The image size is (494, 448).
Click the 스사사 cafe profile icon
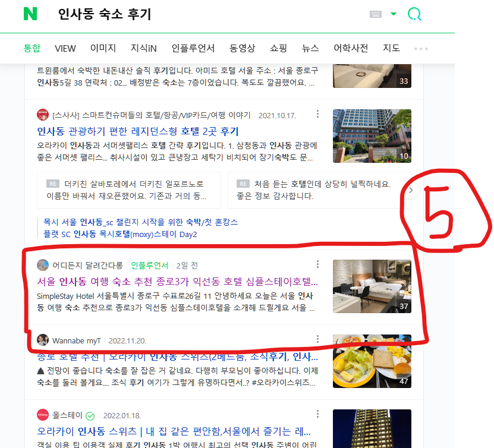click(x=43, y=115)
